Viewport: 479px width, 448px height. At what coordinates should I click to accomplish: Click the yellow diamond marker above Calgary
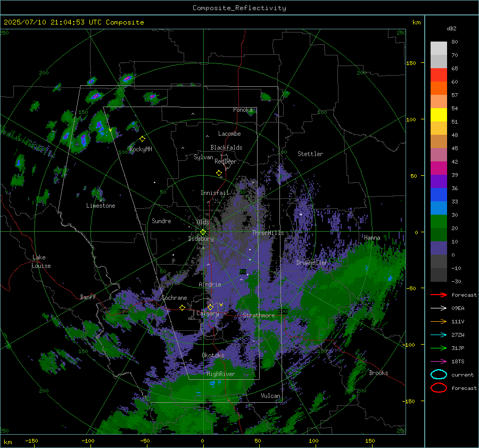(x=210, y=307)
